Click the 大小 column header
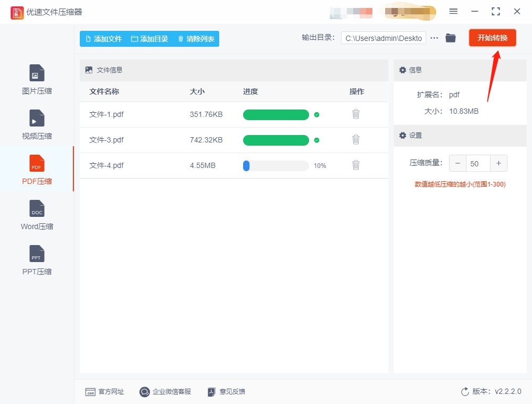532x404 pixels. tap(197, 91)
